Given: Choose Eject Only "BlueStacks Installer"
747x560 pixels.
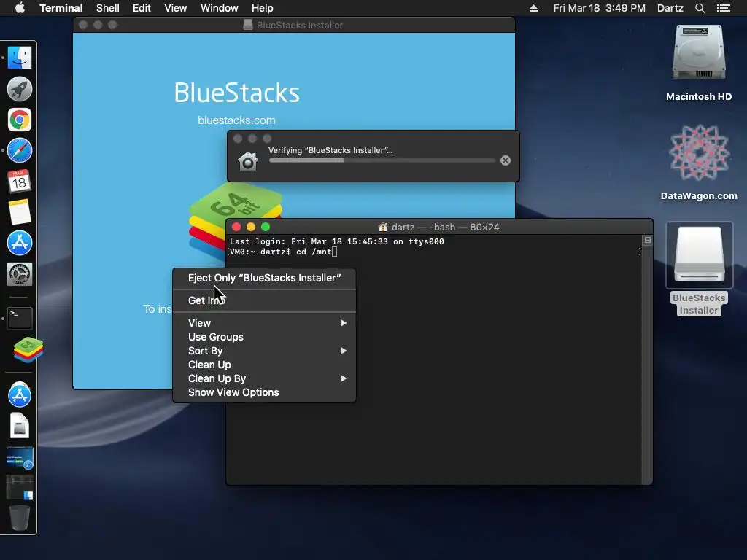Looking at the screenshot, I should point(264,278).
